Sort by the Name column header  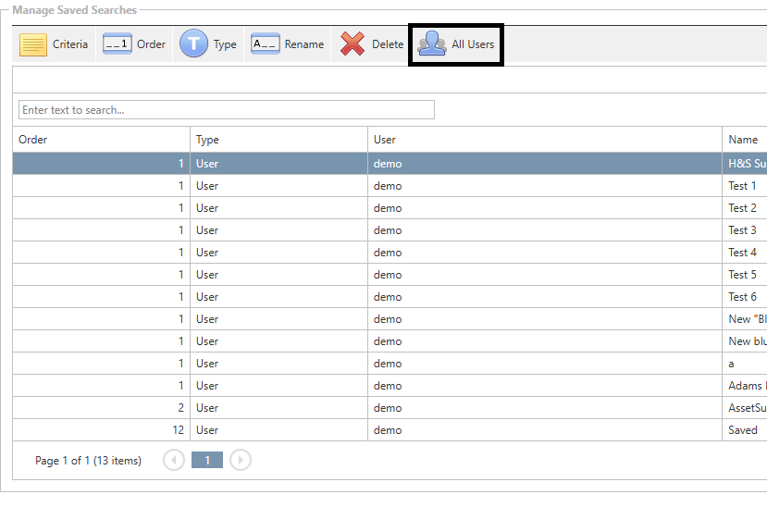pyautogui.click(x=743, y=140)
